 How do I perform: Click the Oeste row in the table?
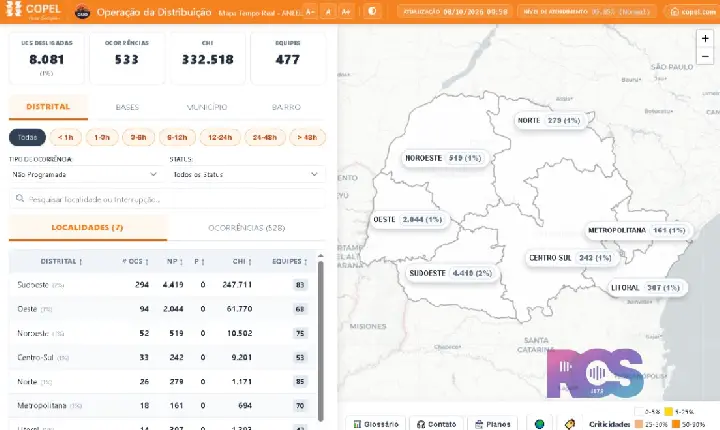(x=163, y=309)
